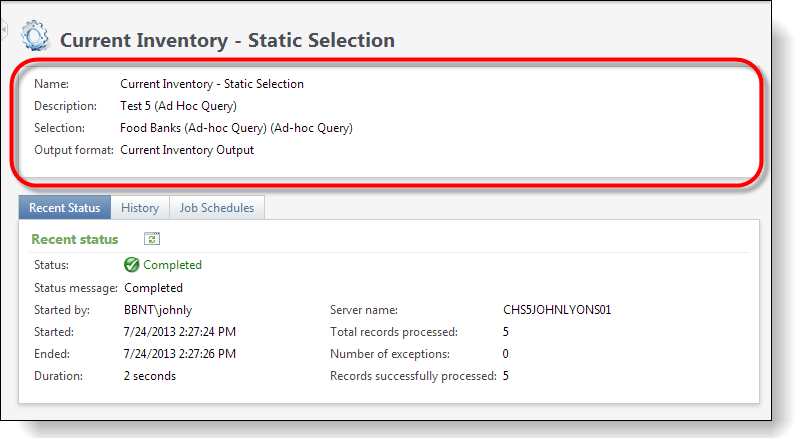The height and width of the screenshot is (438, 796).
Task: Click the server name CHS5JOHNLYONS01
Action: tap(557, 310)
